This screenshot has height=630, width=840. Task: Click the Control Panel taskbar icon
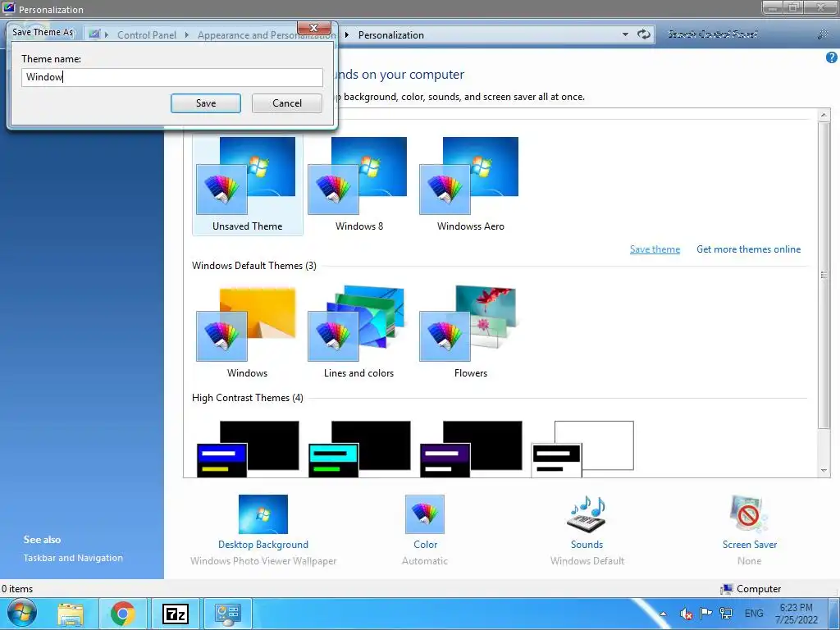point(228,614)
